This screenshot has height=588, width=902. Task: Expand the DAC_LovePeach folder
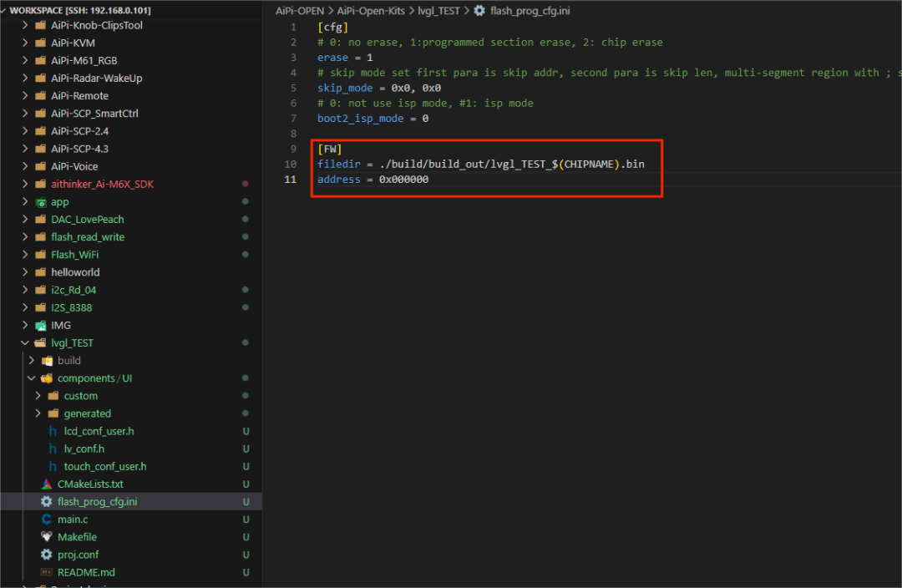[25, 219]
